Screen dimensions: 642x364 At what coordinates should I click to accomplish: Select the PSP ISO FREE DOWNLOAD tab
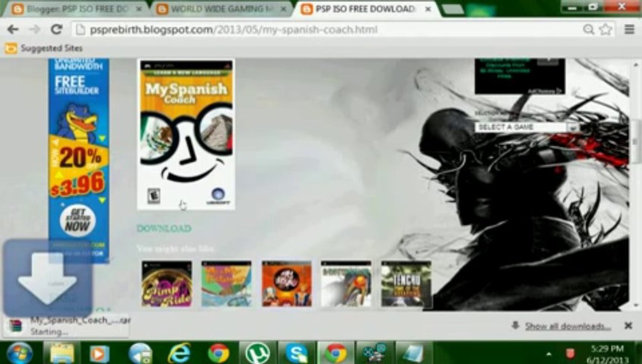pos(364,9)
